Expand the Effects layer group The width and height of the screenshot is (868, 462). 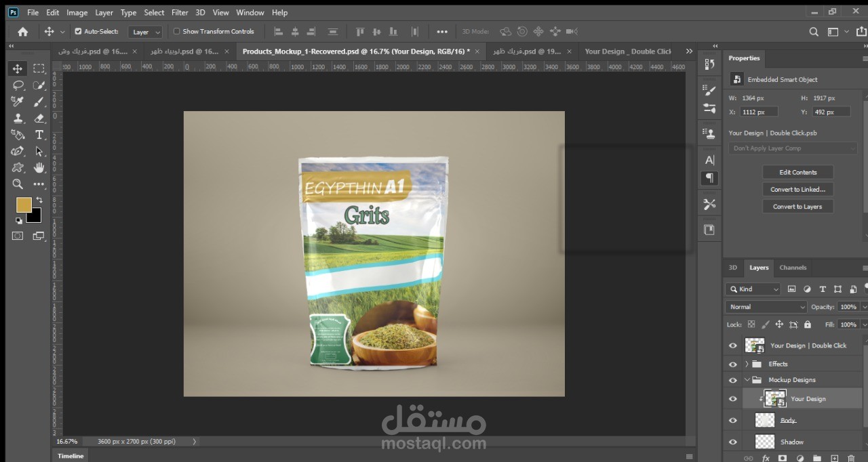pyautogui.click(x=747, y=364)
